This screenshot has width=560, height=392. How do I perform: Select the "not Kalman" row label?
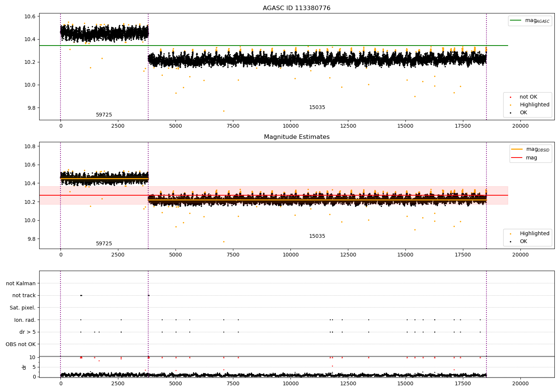point(21,284)
